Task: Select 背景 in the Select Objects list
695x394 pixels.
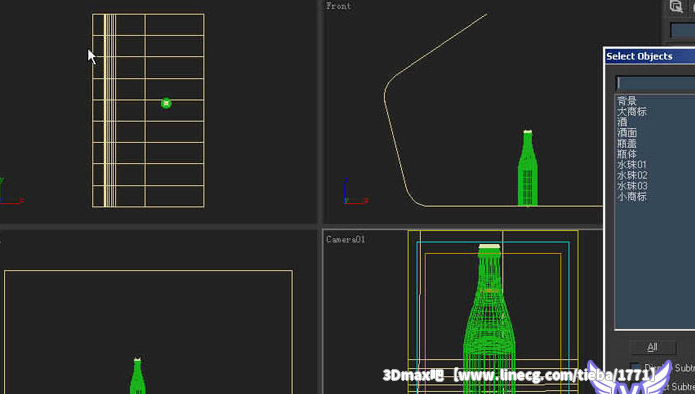Action: pyautogui.click(x=626, y=101)
